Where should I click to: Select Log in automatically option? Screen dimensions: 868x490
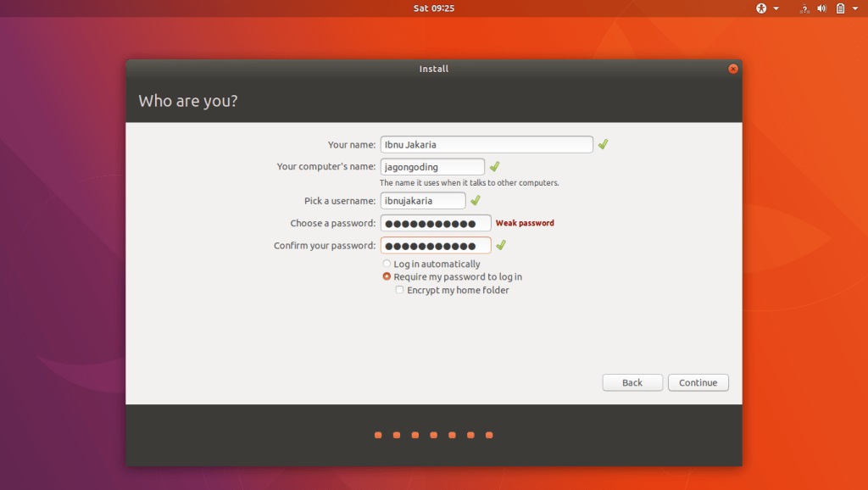tap(387, 264)
